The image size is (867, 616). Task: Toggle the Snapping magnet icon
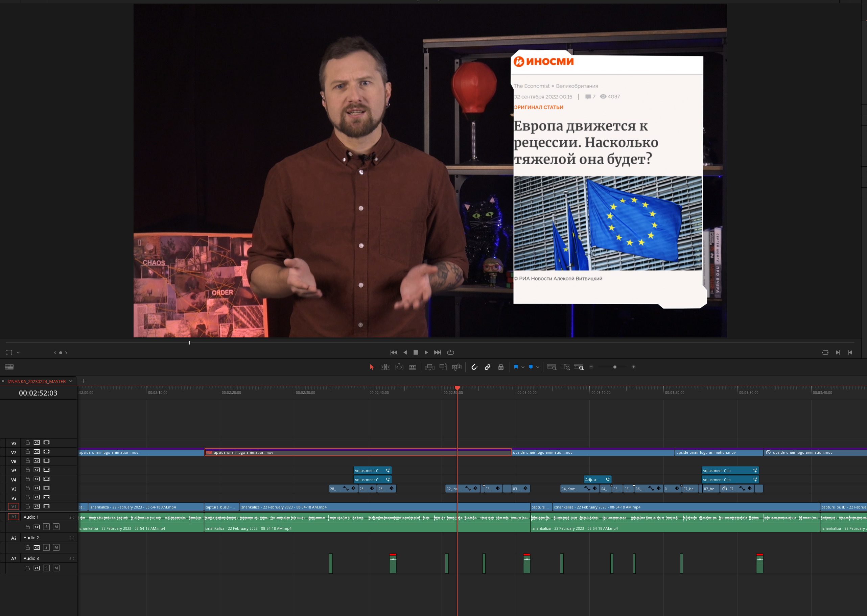(474, 367)
